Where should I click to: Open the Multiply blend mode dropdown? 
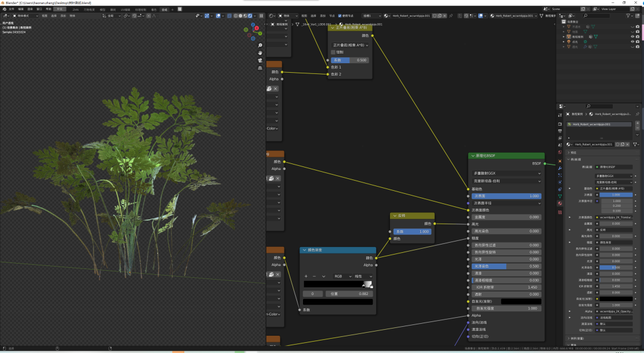coord(350,45)
